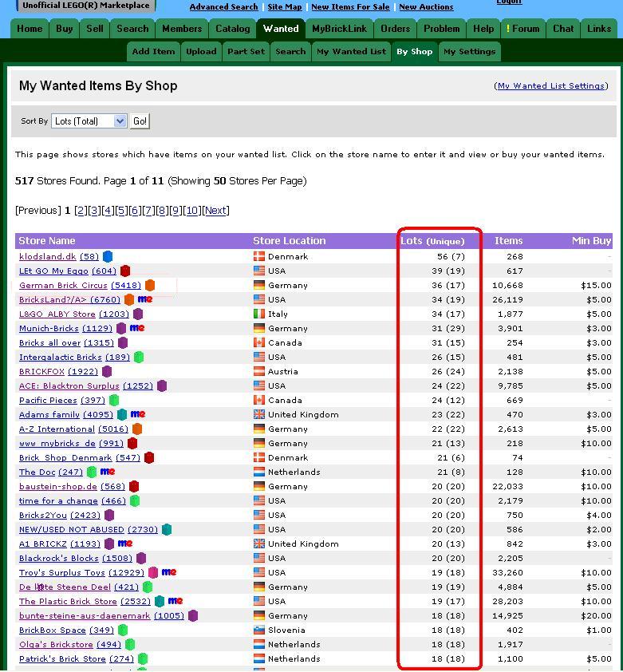The image size is (623, 672).
Task: Open the Advanced Search link
Action: [x=223, y=7]
